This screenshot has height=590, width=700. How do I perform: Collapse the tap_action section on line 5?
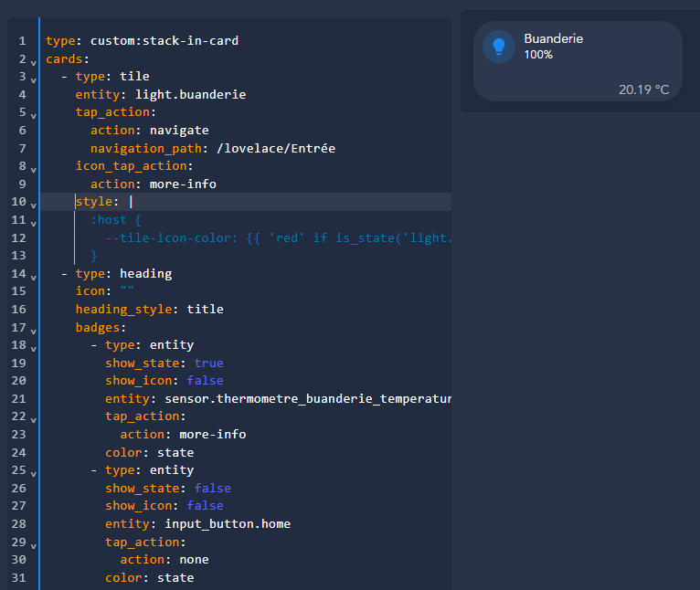(33, 116)
